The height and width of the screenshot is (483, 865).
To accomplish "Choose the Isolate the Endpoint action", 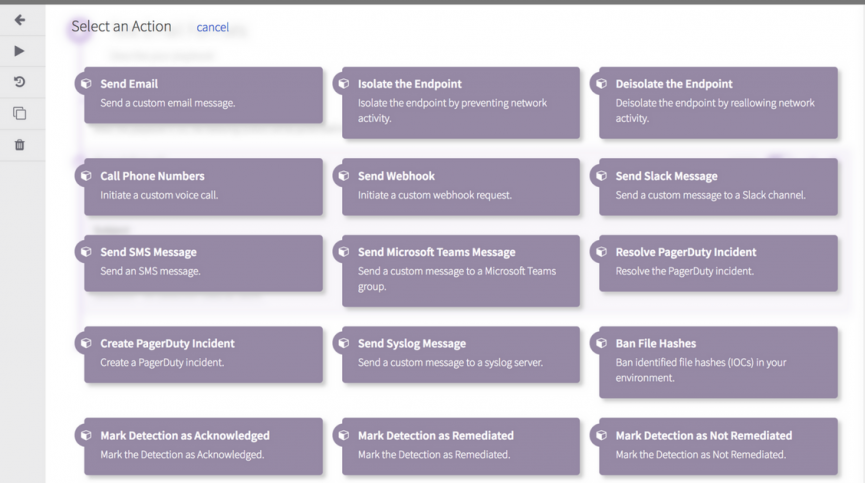I will [460, 101].
